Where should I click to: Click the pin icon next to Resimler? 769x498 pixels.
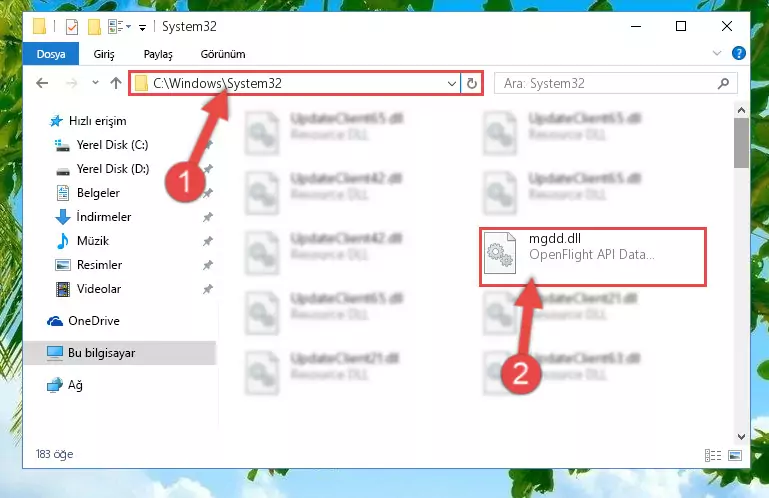coord(208,265)
